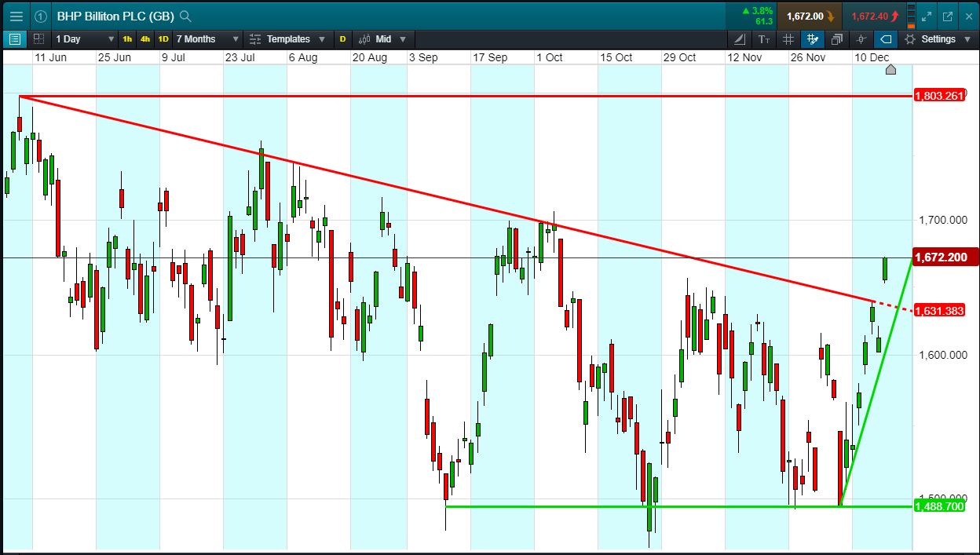Click the 10 Dec date label

pos(872,57)
